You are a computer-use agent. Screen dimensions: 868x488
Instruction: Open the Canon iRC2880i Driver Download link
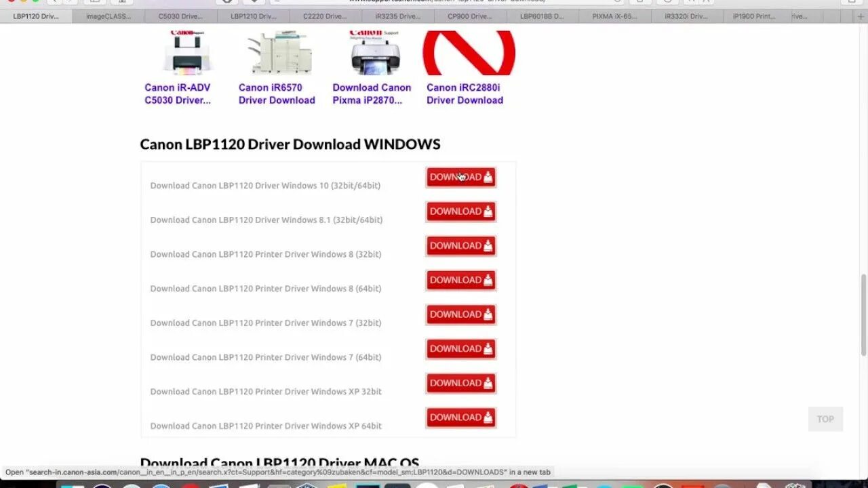coord(465,94)
